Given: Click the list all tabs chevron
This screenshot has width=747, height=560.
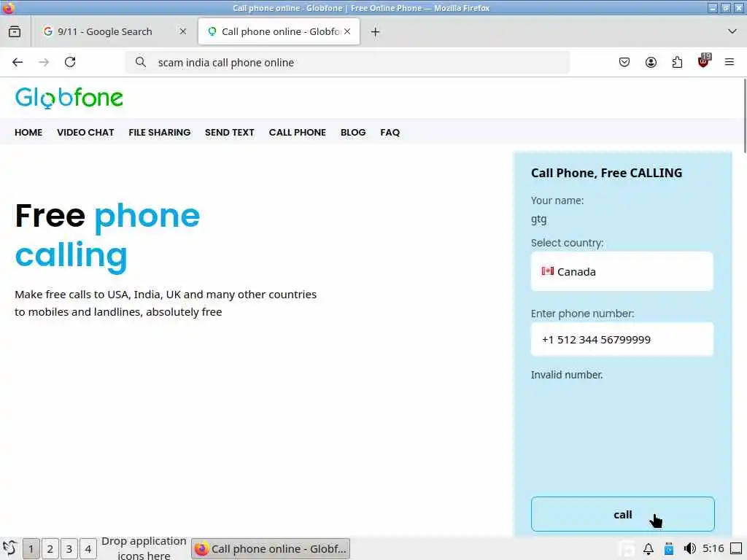Looking at the screenshot, I should (x=732, y=31).
